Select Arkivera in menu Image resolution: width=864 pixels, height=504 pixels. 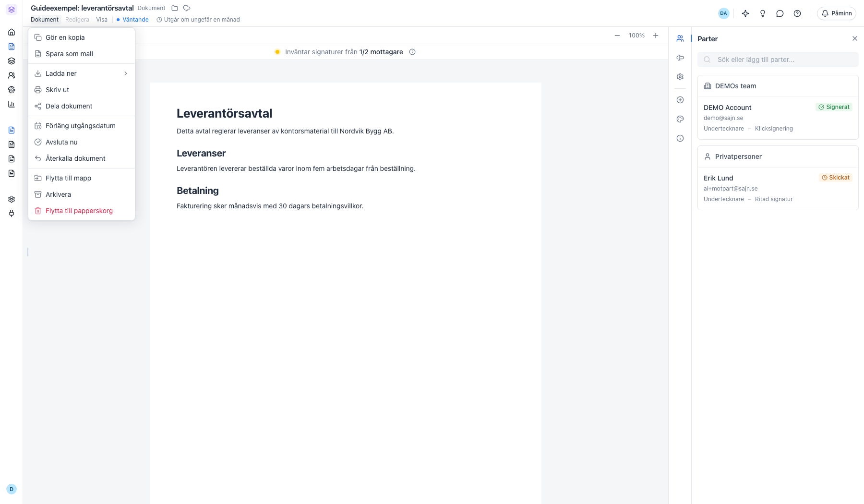click(x=82, y=194)
